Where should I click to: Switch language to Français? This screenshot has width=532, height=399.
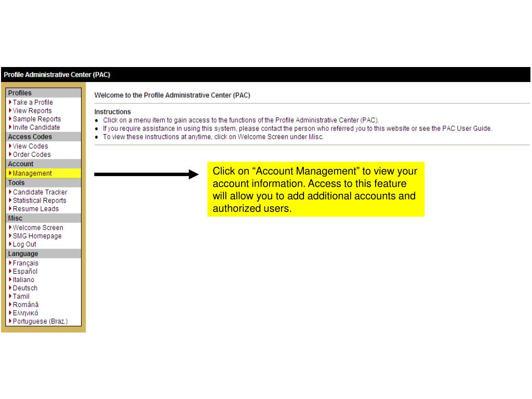26,263
